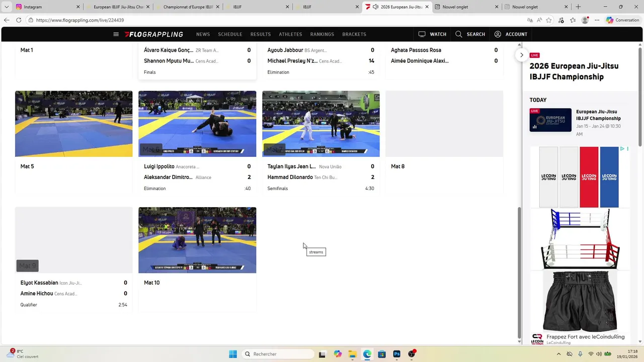The width and height of the screenshot is (644, 362).
Task: Click the 2026 European Jiu-Jitsu IBJJF Championship heading
Action: click(x=574, y=71)
